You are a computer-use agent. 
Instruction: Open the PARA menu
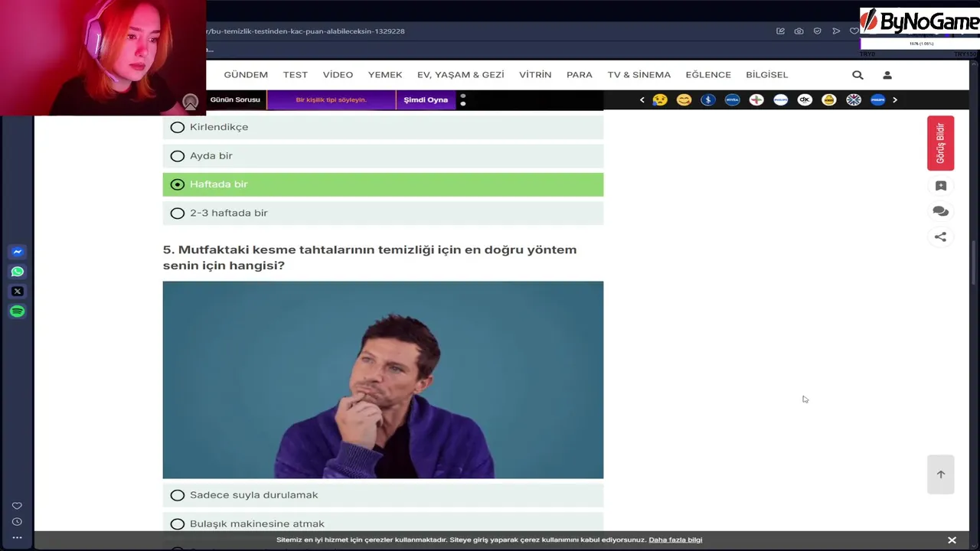[x=580, y=75]
